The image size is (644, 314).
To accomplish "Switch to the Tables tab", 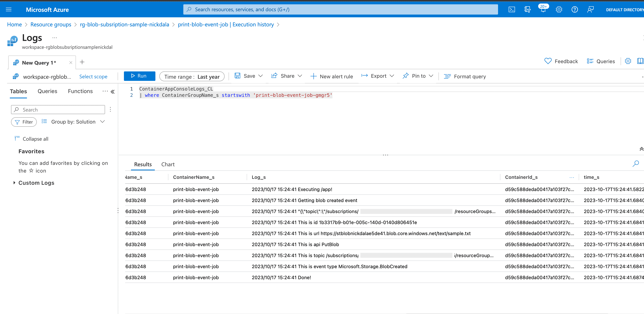I will [x=18, y=91].
